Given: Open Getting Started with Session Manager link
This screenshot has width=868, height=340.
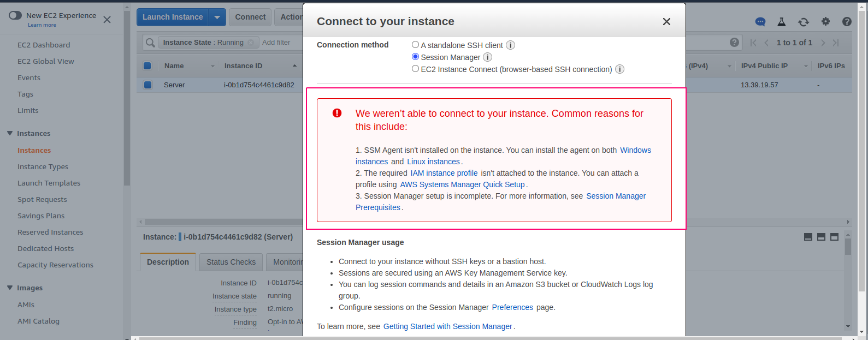Looking at the screenshot, I should (x=447, y=326).
